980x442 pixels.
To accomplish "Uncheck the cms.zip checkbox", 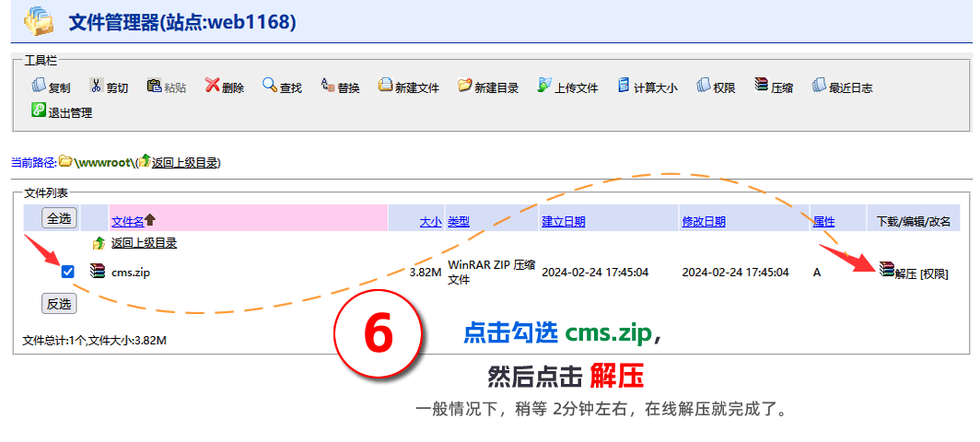I will (68, 272).
